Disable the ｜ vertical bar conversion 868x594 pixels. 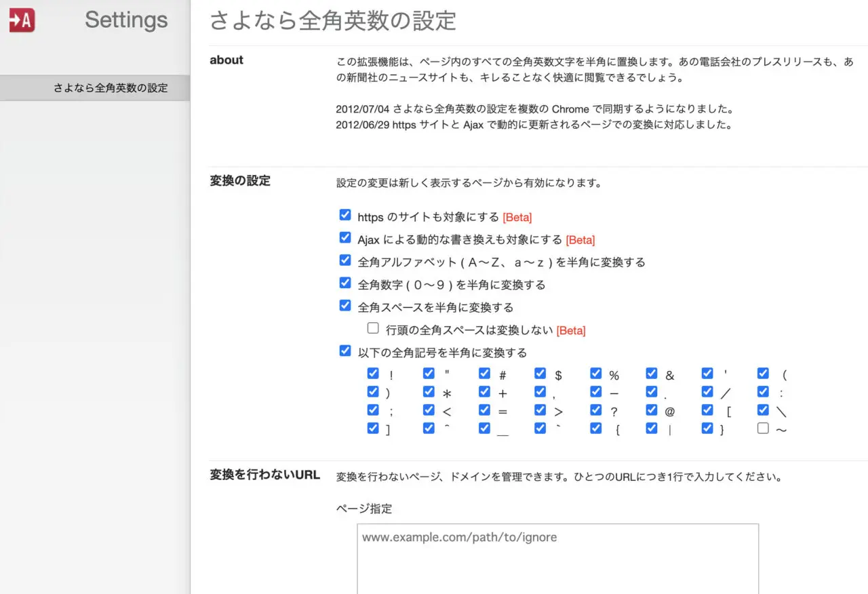652,428
